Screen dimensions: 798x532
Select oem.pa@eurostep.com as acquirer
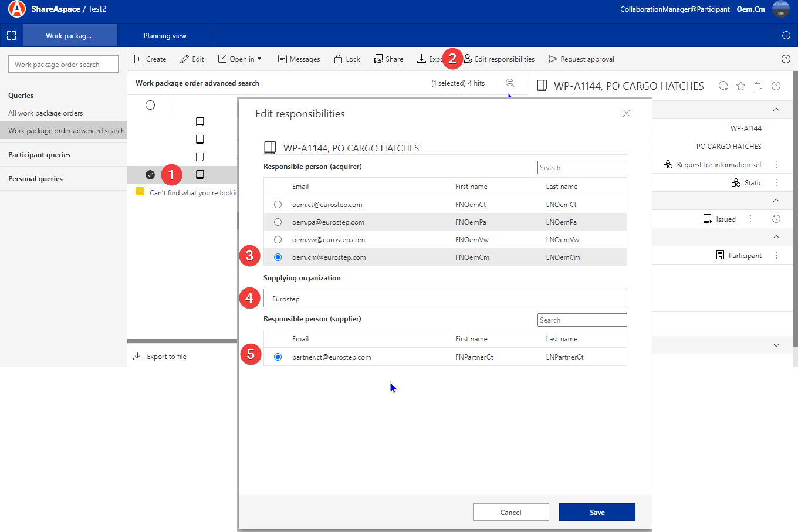(x=278, y=222)
